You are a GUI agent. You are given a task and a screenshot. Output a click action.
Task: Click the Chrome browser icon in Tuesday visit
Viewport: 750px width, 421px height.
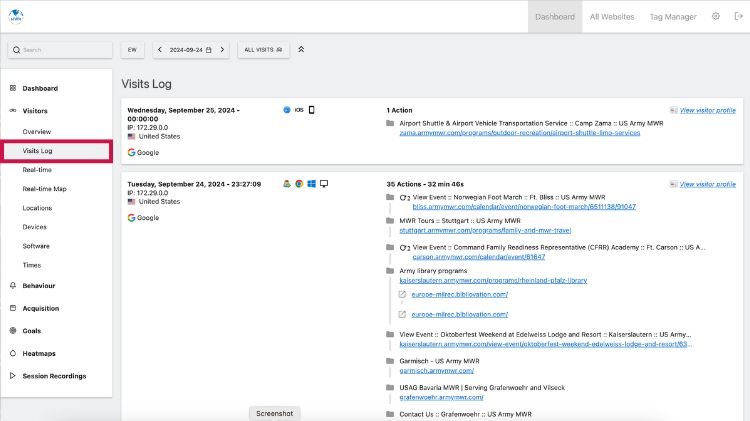tap(299, 184)
